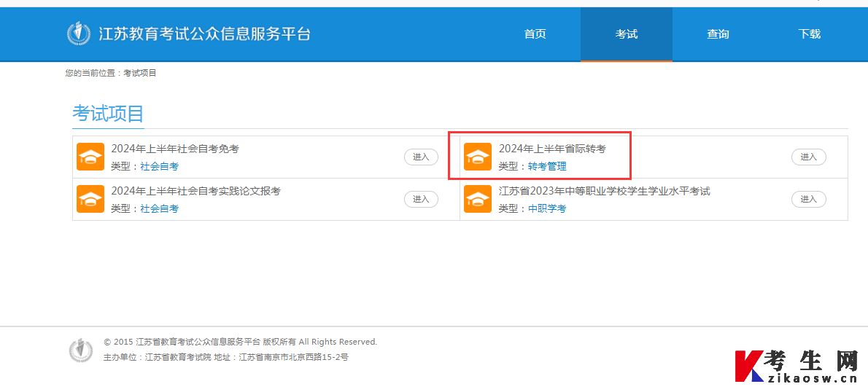Open the 首页 navigation tab
This screenshot has height=392, width=868.
[x=535, y=34]
